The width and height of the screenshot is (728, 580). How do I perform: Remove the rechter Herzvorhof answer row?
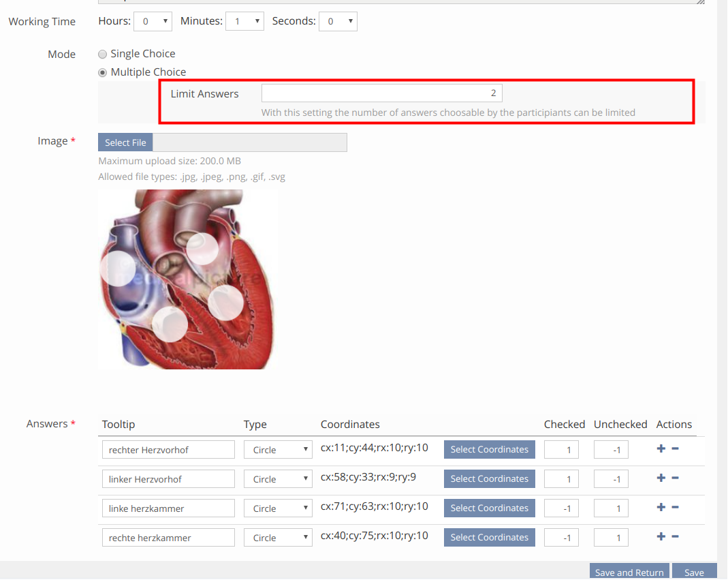tap(675, 448)
